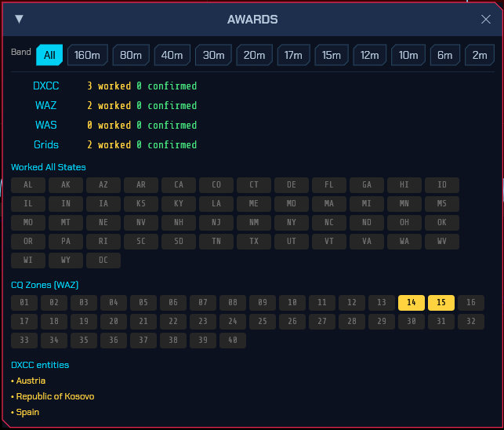The height and width of the screenshot is (430, 504).
Task: Click the Republic of Kosovo entity
Action: 55,396
